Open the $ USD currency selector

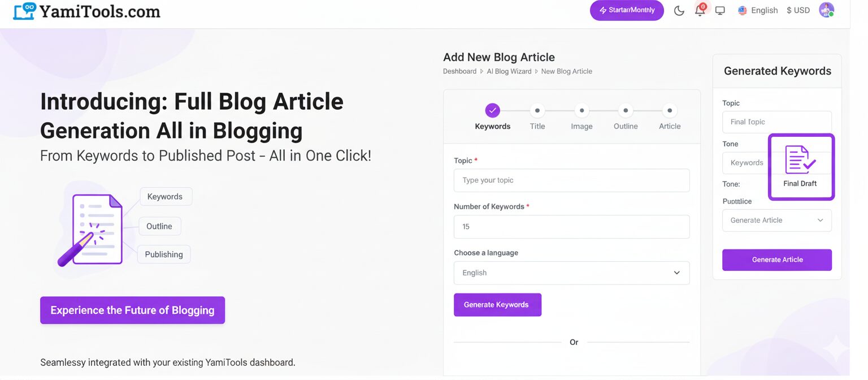coord(797,10)
